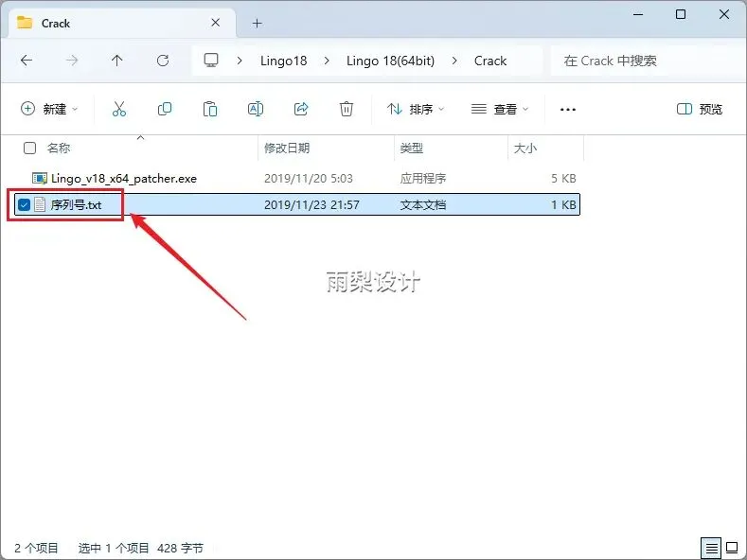The width and height of the screenshot is (747, 560).
Task: Add a new tab with plus button
Action: (x=258, y=23)
